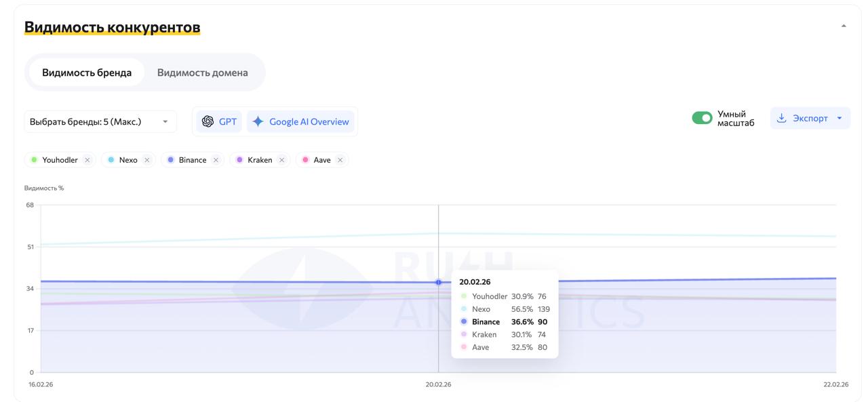Image resolution: width=868 pixels, height=402 pixels.
Task: Click the Binance chip label
Action: coord(193,160)
